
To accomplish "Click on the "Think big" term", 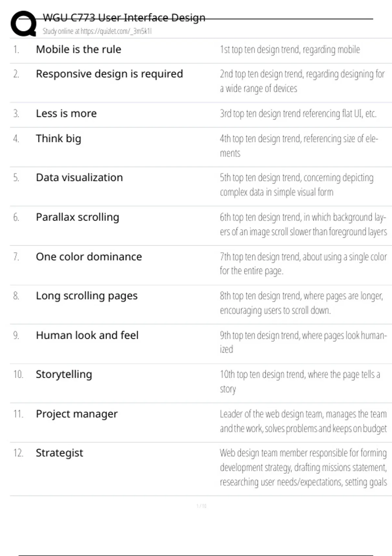I will click(x=58, y=139).
